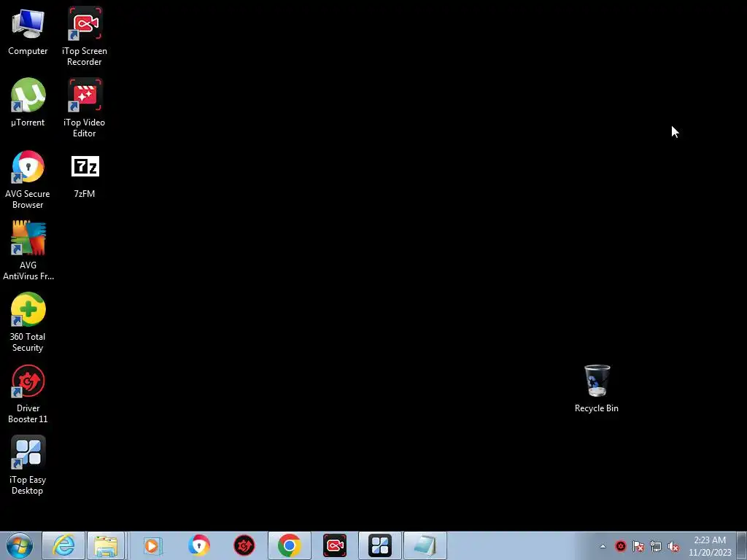Open iTop Easy Desktop from taskbar
Image resolution: width=747 pixels, height=560 pixels.
tap(379, 545)
